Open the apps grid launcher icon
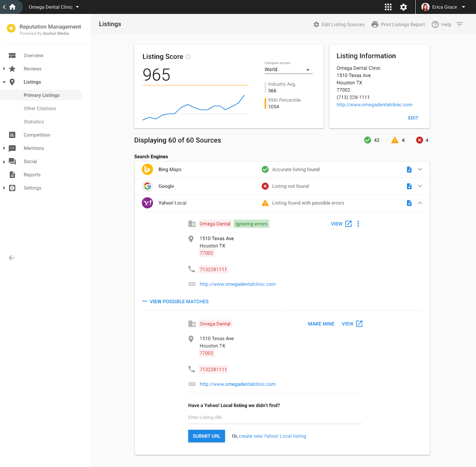 (388, 7)
